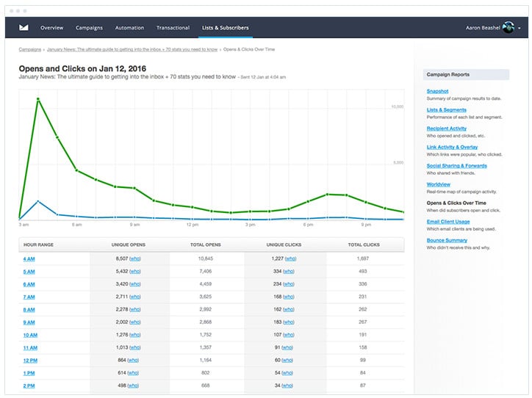The width and height of the screenshot is (532, 398).
Task: Open the Overview tab
Action: (51, 28)
